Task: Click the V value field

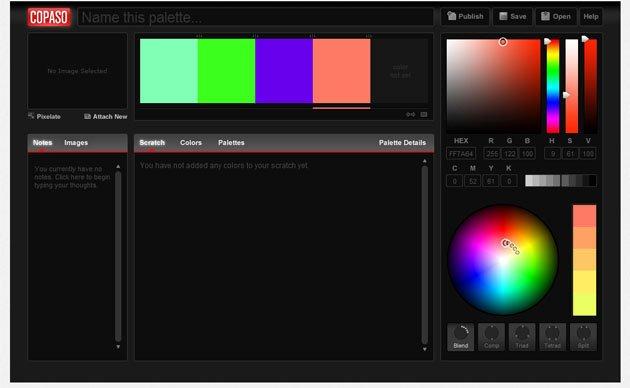Action: coord(588,153)
